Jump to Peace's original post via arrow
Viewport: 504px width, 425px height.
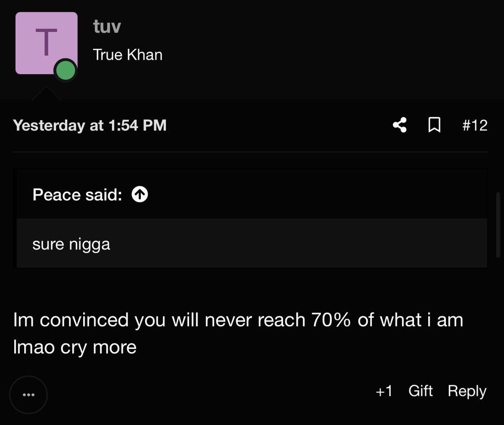click(140, 195)
